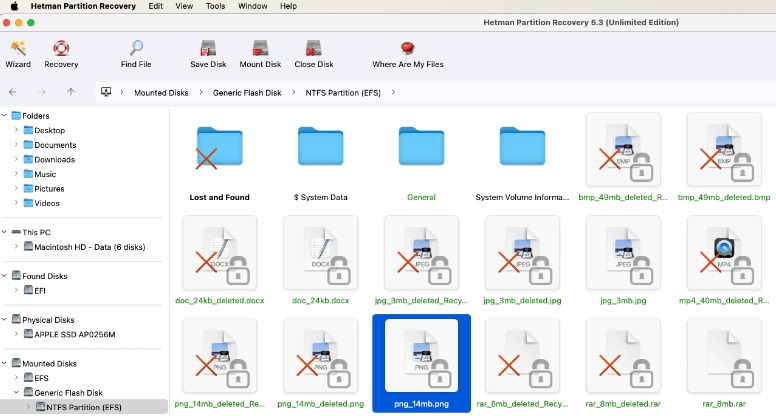Select jpg_3mb_deleted_Recy... file
The height and width of the screenshot is (416, 776).
(421, 260)
